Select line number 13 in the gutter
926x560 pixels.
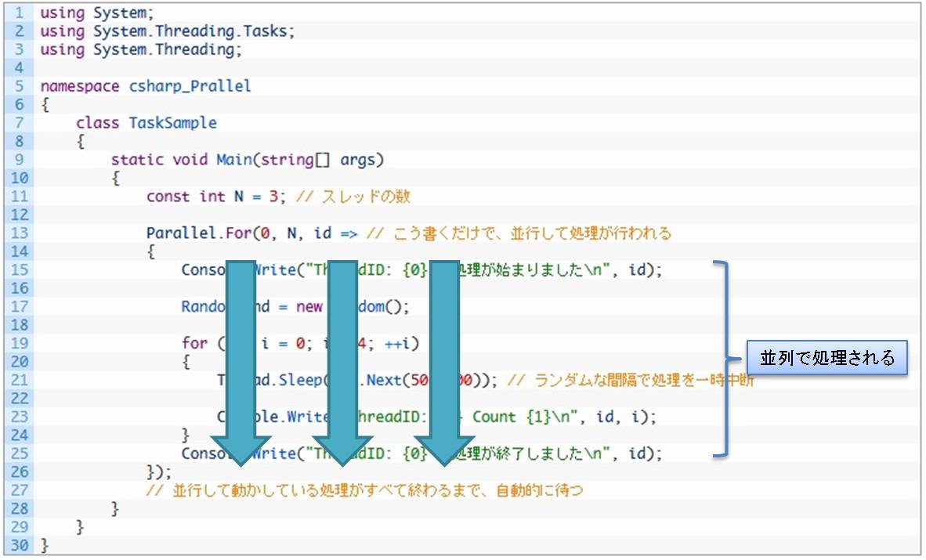pyautogui.click(x=19, y=233)
